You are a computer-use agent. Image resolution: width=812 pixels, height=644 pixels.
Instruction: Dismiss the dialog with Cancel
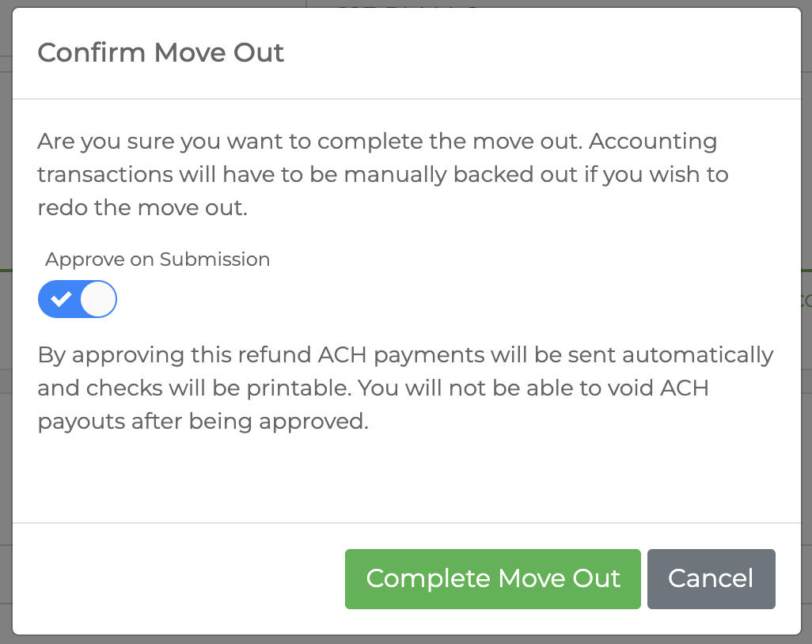pos(710,578)
